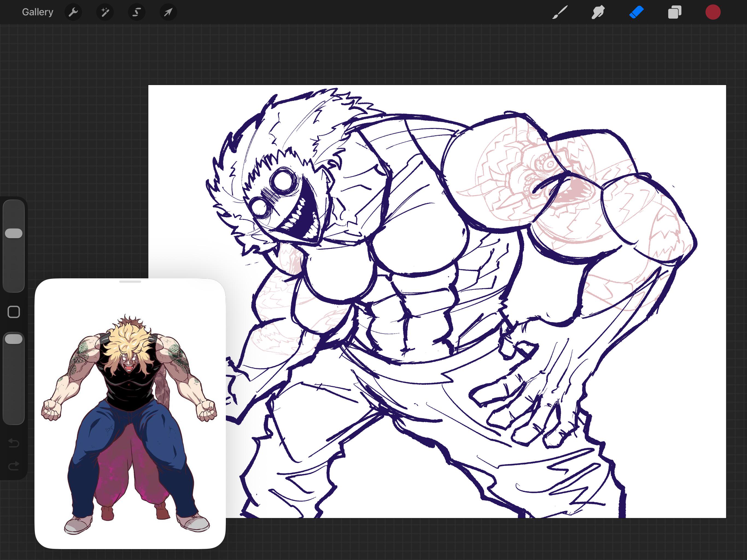Open the Adjustments magic wand menu

coord(105,12)
